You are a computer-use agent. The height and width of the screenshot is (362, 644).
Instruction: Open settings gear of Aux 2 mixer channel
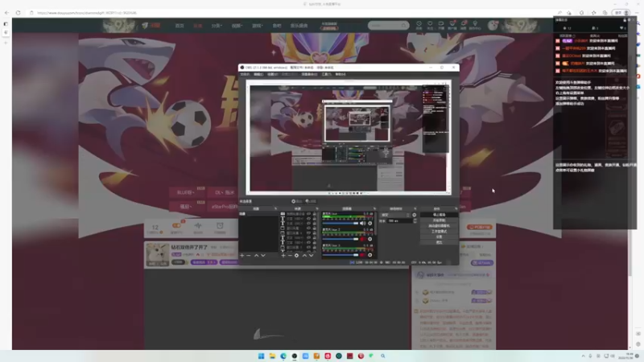370,239
